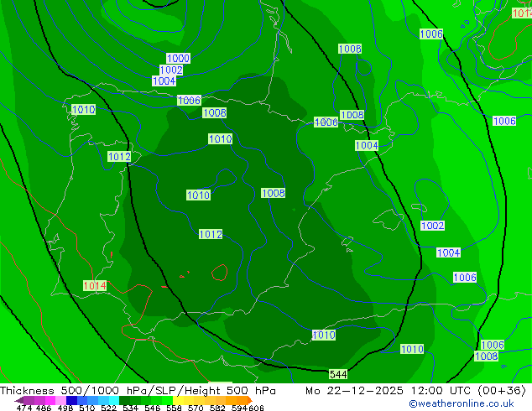
Task: Click the chart title starting with "Thickness 500/1000"
Action: [138, 391]
